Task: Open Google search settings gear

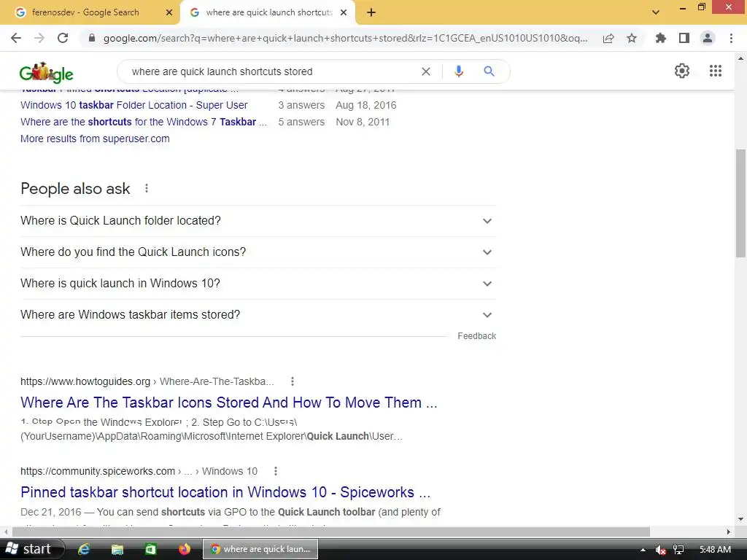Action: click(x=682, y=71)
